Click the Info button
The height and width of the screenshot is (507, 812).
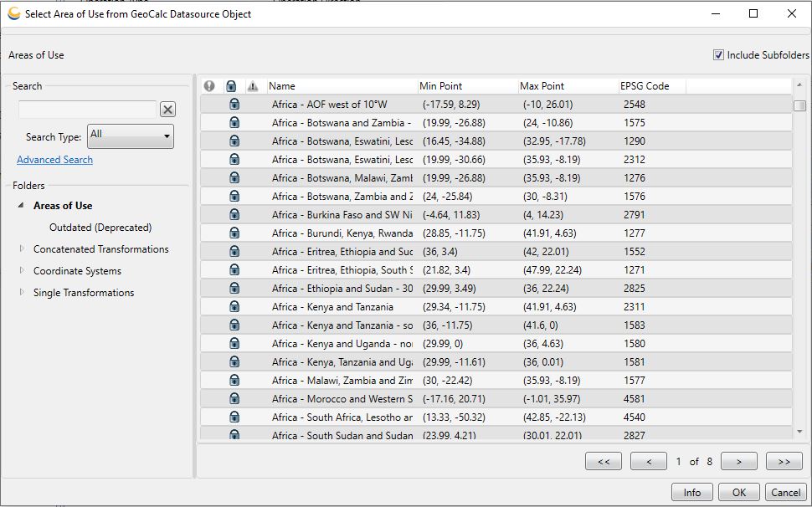tap(691, 492)
